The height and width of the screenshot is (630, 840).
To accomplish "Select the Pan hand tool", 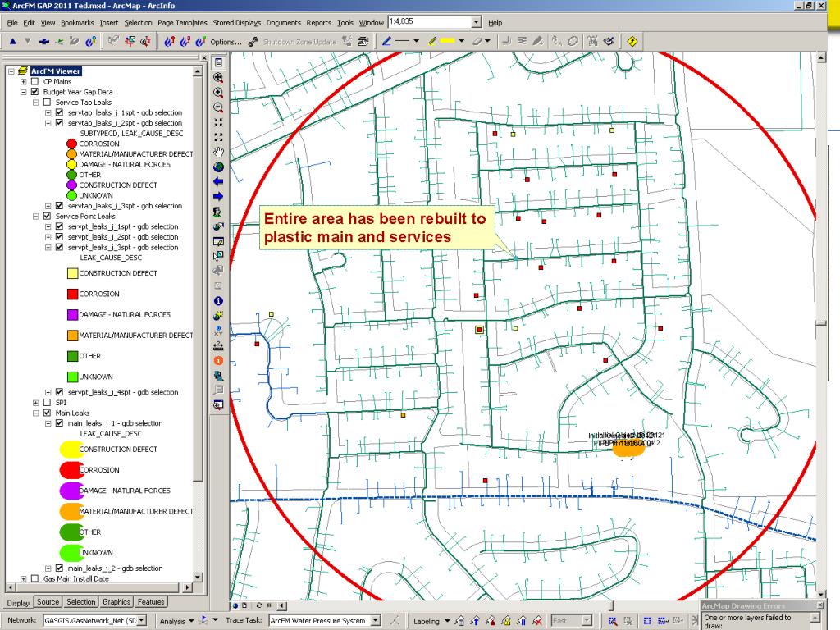I will [x=218, y=152].
